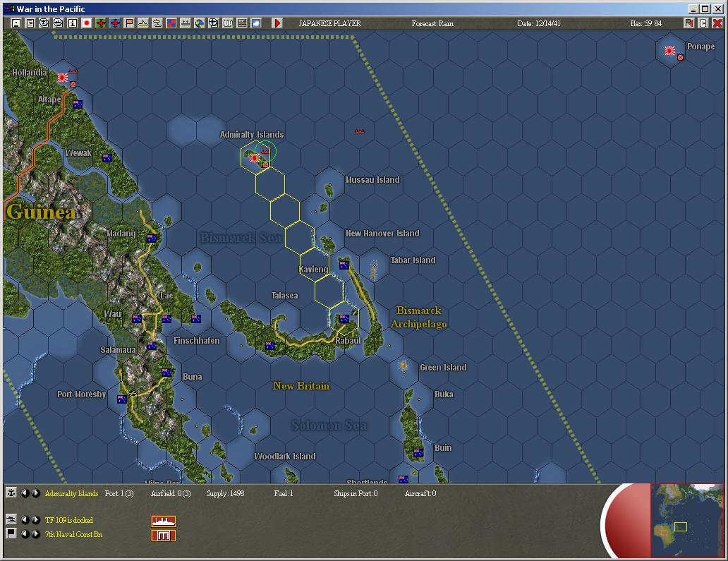This screenshot has width=728, height=561.
Task: Click the black flag icon beside 7th Naval Const Bn
Action: [x=11, y=533]
